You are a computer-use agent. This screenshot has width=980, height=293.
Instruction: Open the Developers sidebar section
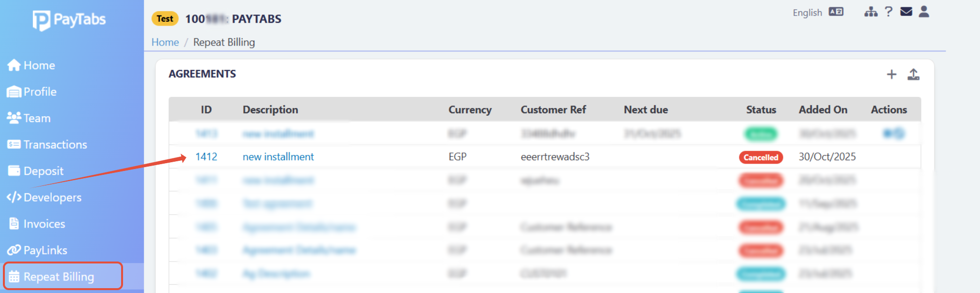tap(45, 198)
